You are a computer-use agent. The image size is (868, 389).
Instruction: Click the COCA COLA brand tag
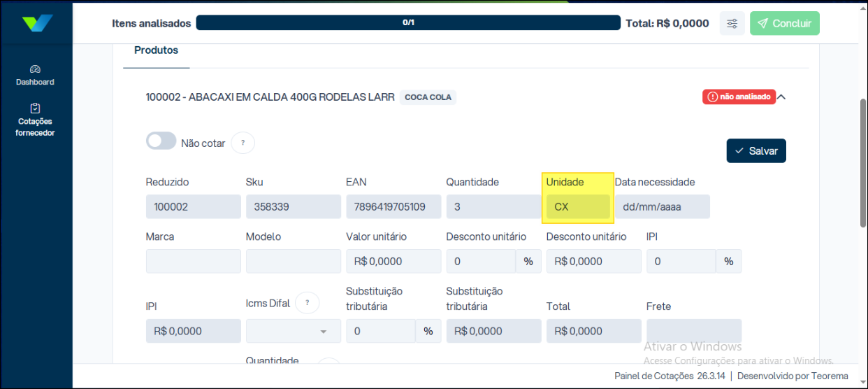428,97
